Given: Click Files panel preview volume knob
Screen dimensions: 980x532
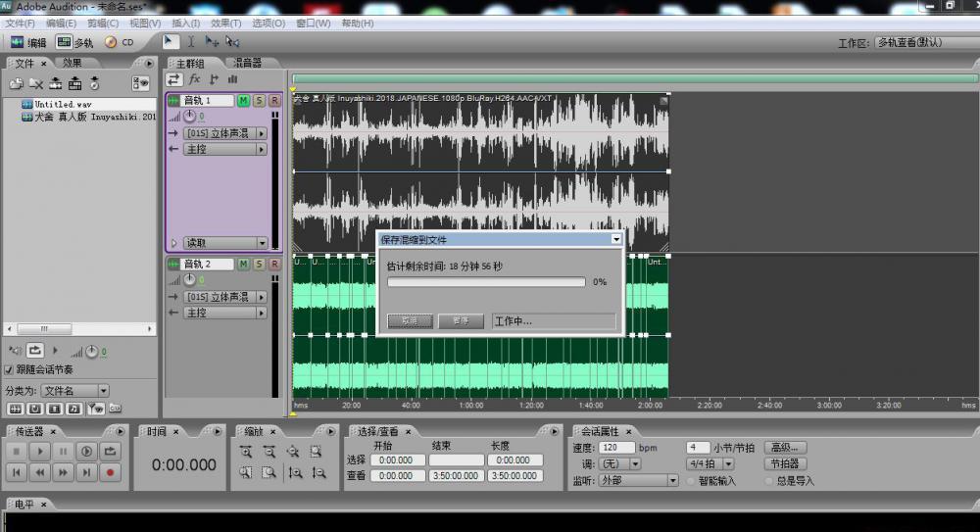Looking at the screenshot, I should pyautogui.click(x=92, y=352).
